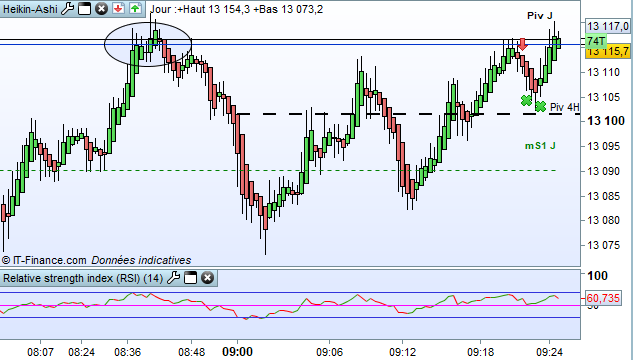The image size is (633, 360).
Task: Click the 13 117,0 price label
Action: pos(607,27)
